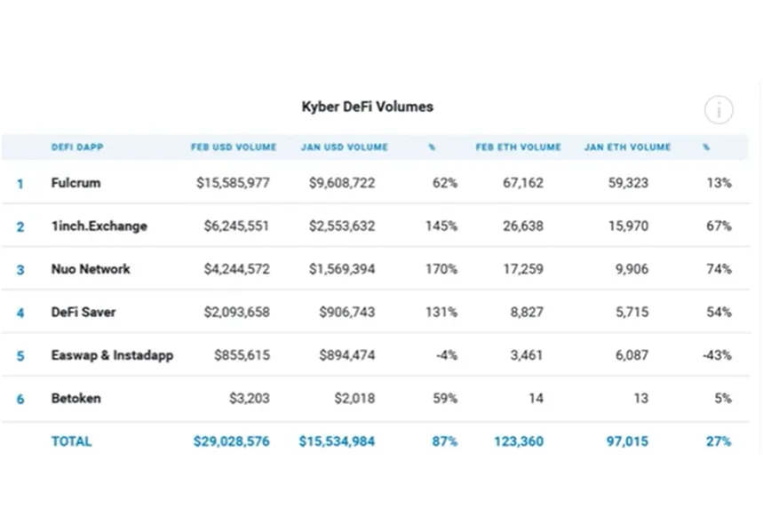
Task: Select the Nuo Network dapp name
Action: tap(91, 269)
